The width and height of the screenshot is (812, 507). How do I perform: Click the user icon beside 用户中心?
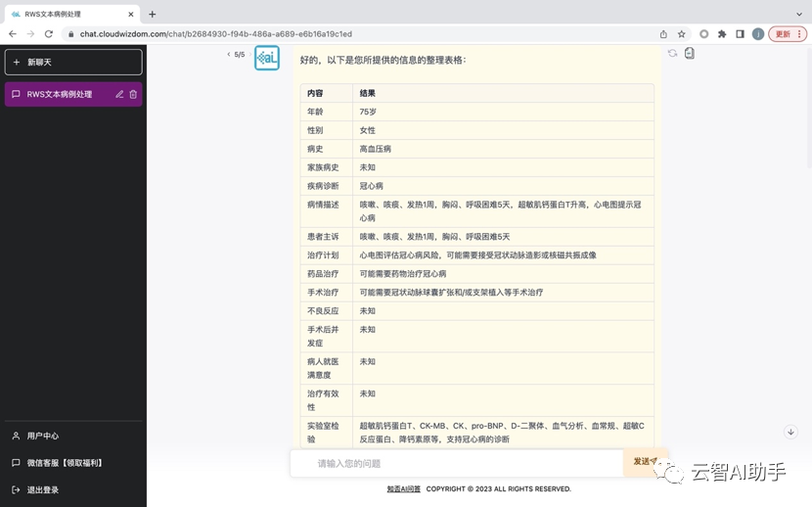(16, 437)
